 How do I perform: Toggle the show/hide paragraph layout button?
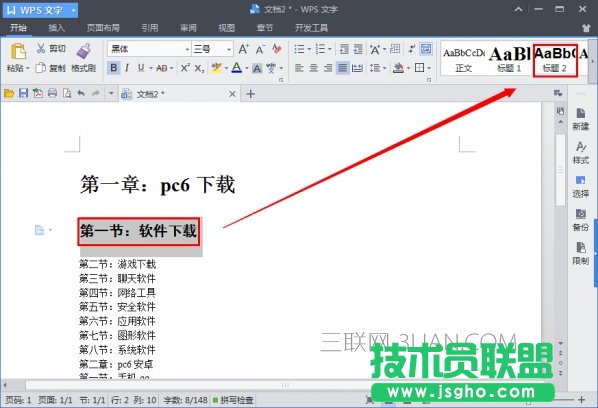[426, 49]
